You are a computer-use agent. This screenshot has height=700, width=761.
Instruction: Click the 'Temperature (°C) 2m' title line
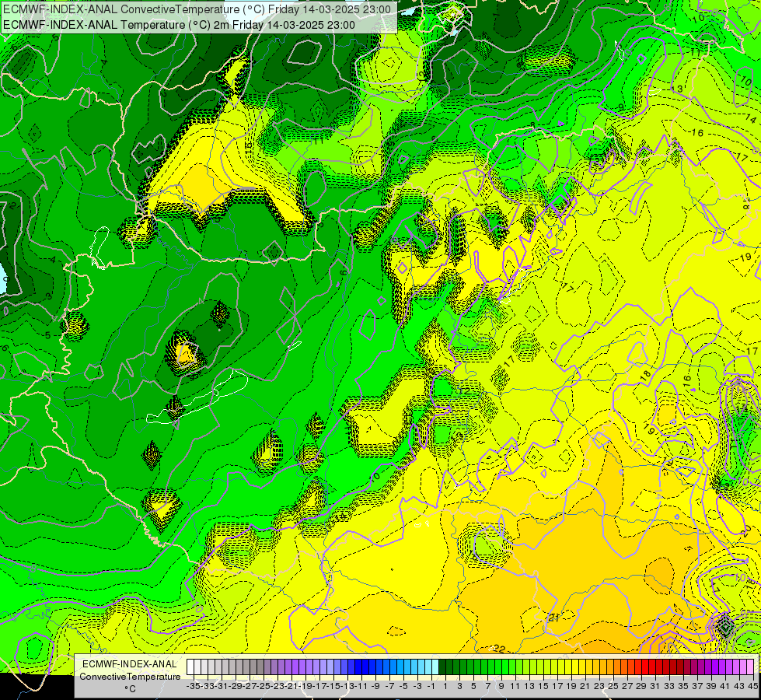[x=179, y=25]
